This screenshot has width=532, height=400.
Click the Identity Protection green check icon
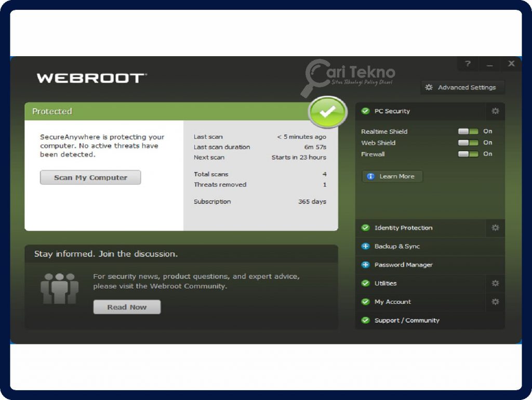click(x=365, y=227)
